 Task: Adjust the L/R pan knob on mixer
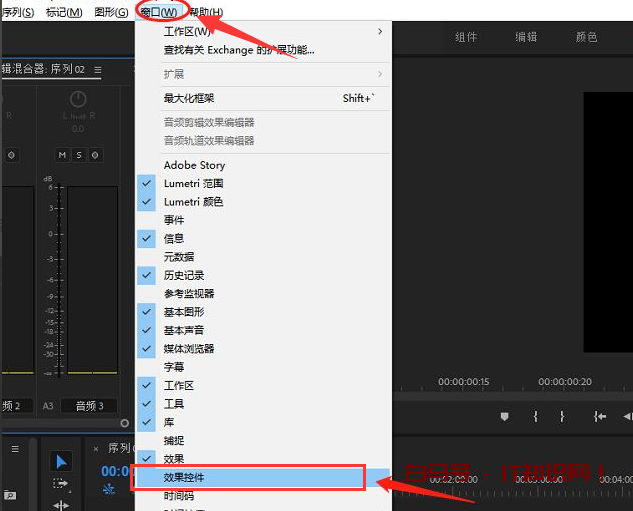coord(78,100)
